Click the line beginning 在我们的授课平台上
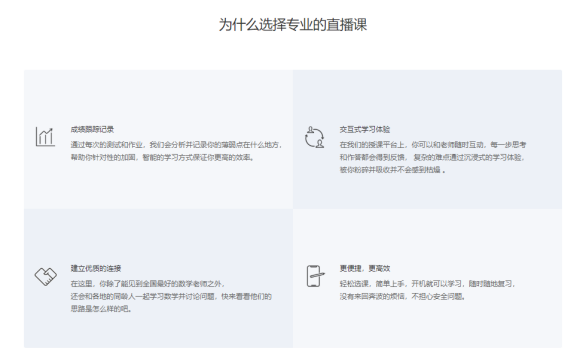 (x=433, y=145)
